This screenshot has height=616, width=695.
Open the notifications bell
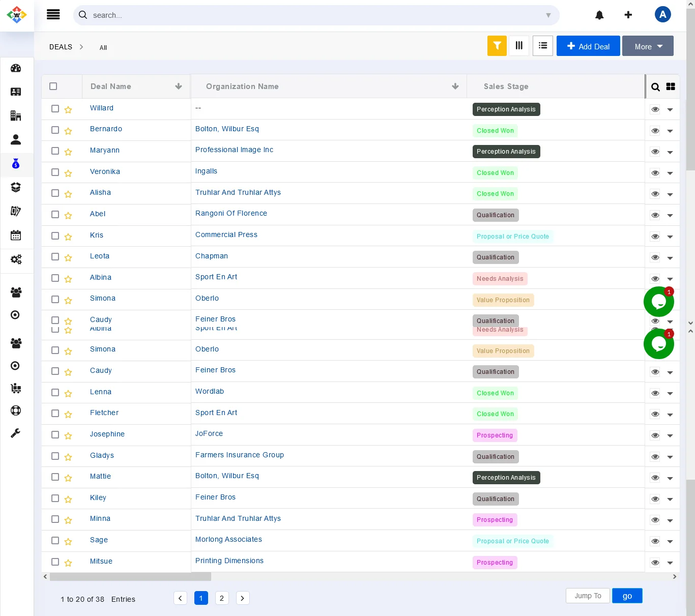click(599, 15)
